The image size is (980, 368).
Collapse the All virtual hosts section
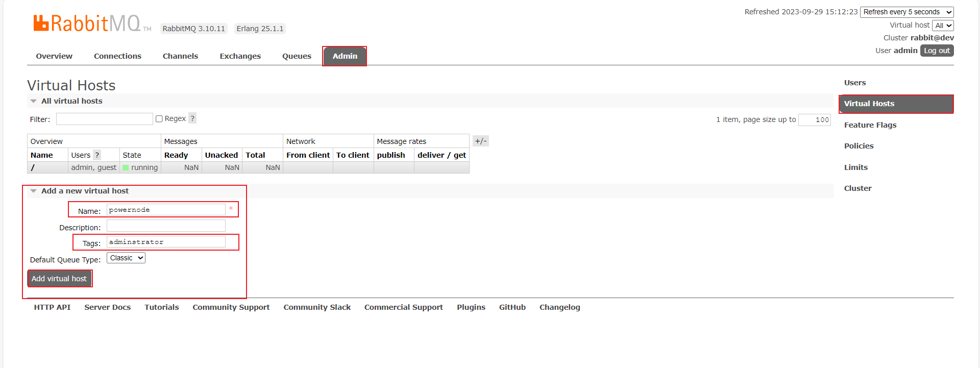pyautogui.click(x=67, y=101)
